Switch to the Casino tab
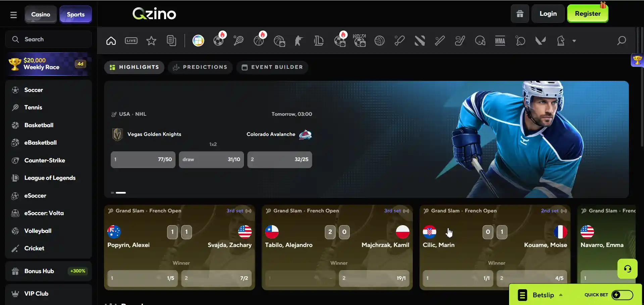 pyautogui.click(x=41, y=14)
